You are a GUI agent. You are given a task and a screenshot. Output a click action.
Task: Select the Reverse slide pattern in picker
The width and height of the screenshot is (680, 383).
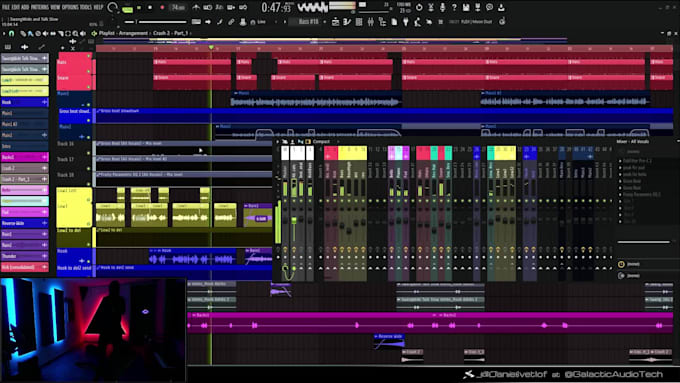[x=24, y=223]
